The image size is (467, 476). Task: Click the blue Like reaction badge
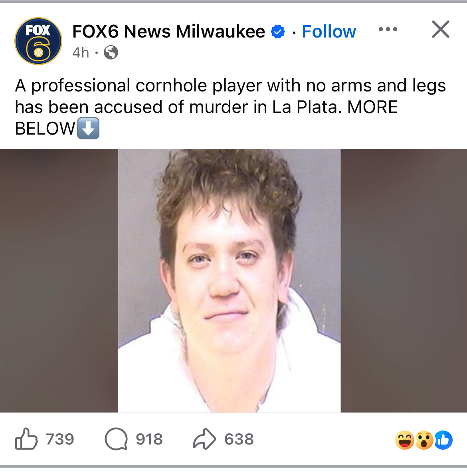pos(443,440)
